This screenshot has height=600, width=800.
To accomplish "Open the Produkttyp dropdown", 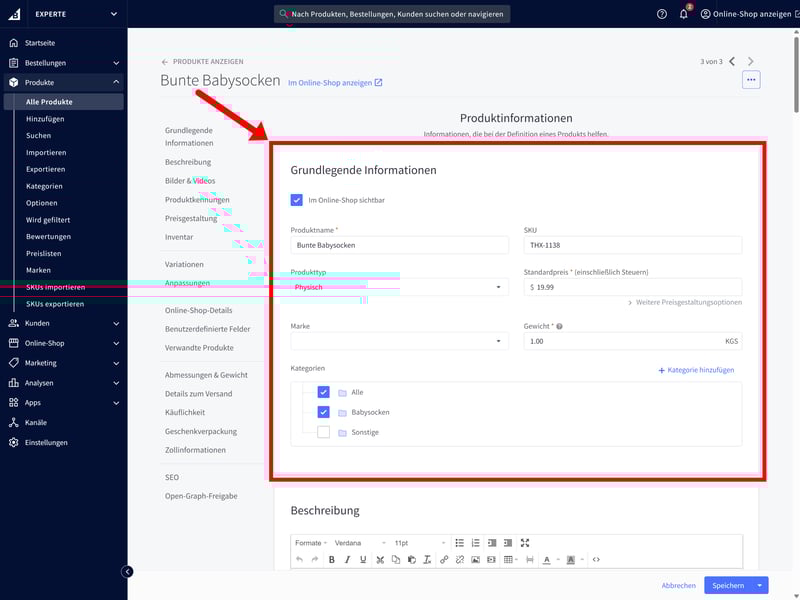I will [x=399, y=287].
